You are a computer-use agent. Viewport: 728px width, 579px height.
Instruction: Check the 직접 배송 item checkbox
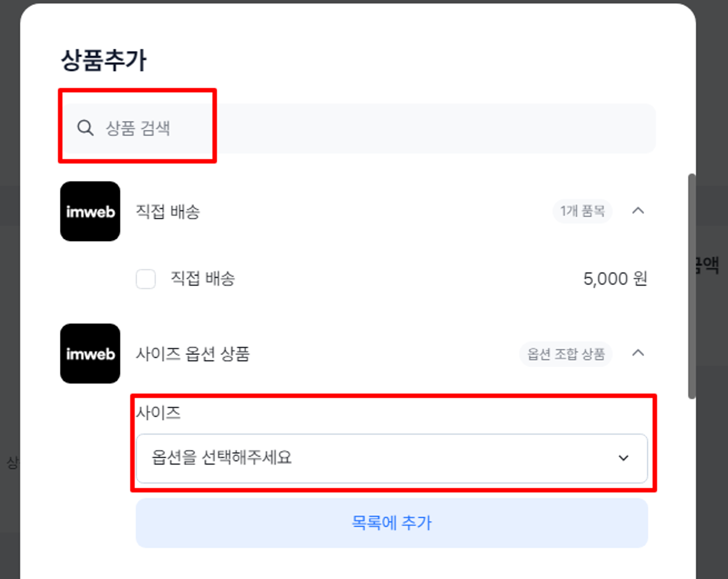click(146, 279)
